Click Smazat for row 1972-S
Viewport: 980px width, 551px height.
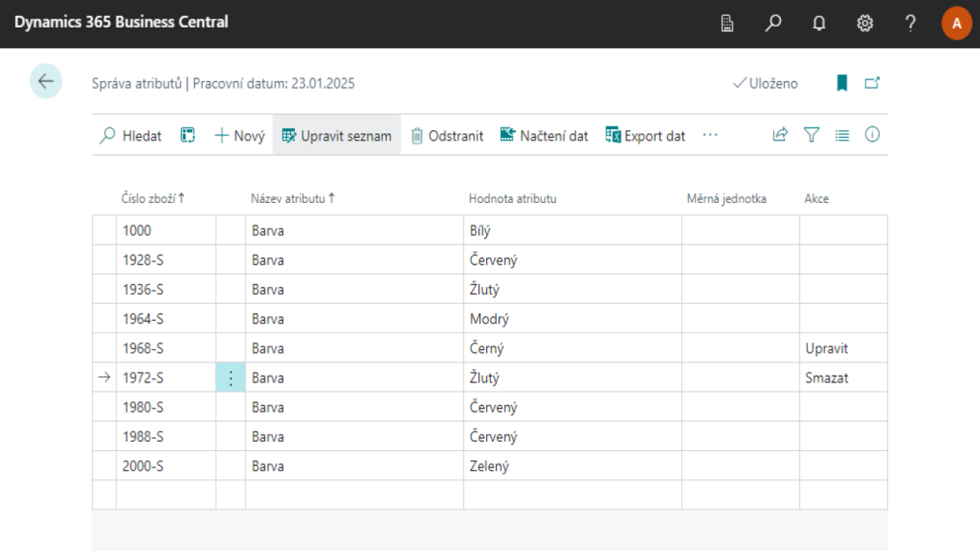pos(826,377)
